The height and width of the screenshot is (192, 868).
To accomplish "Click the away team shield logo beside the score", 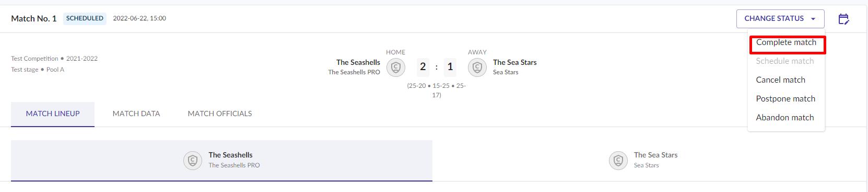I will [477, 67].
